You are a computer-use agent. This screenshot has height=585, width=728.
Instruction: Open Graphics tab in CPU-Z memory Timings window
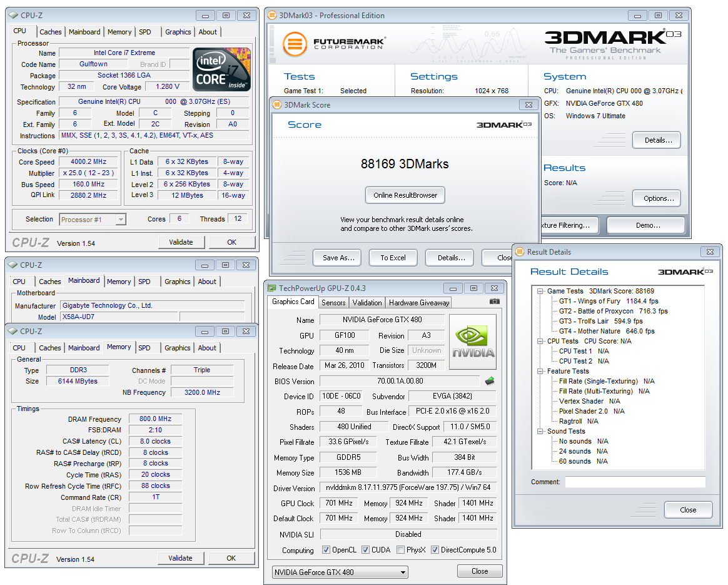[x=178, y=348]
